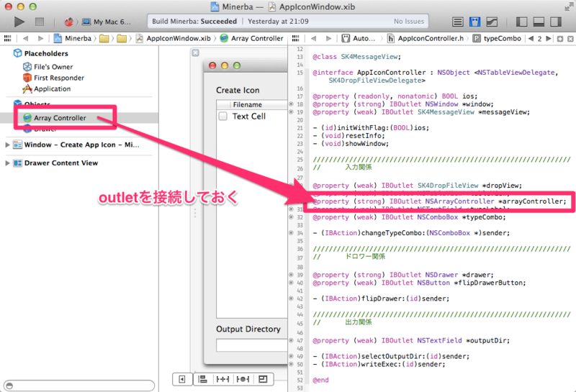Show previous counterpart file arrow
This screenshot has height=392, width=576.
click(x=531, y=39)
